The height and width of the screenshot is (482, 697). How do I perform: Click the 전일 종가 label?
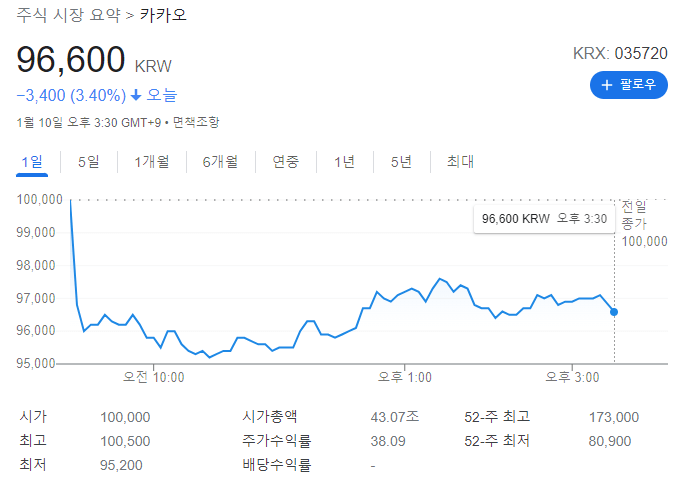pyautogui.click(x=634, y=215)
